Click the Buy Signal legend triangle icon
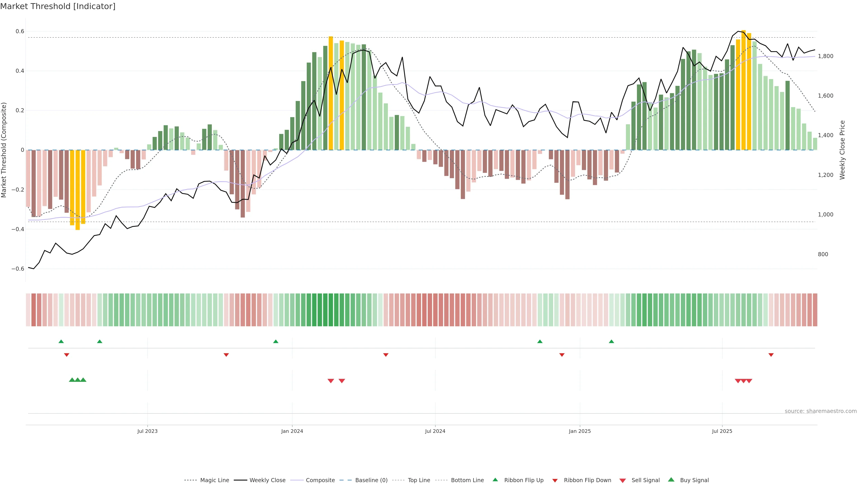The image size is (868, 488). click(x=671, y=480)
